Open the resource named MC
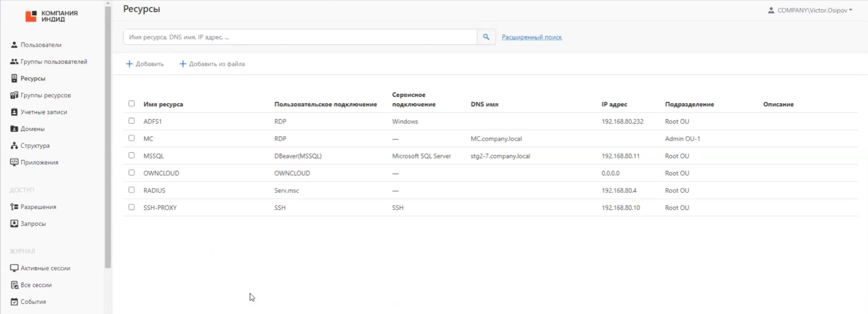Image resolution: width=868 pixels, height=314 pixels. (x=148, y=139)
